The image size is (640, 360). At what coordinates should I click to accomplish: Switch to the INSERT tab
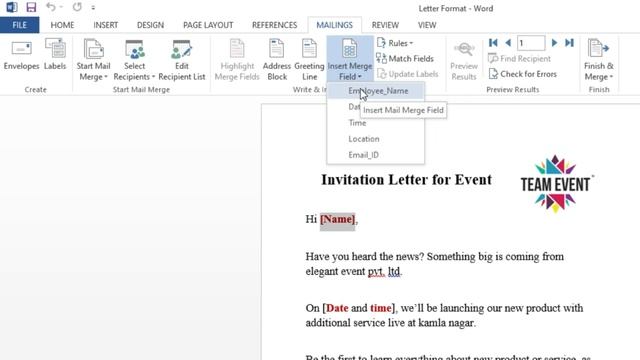point(106,25)
